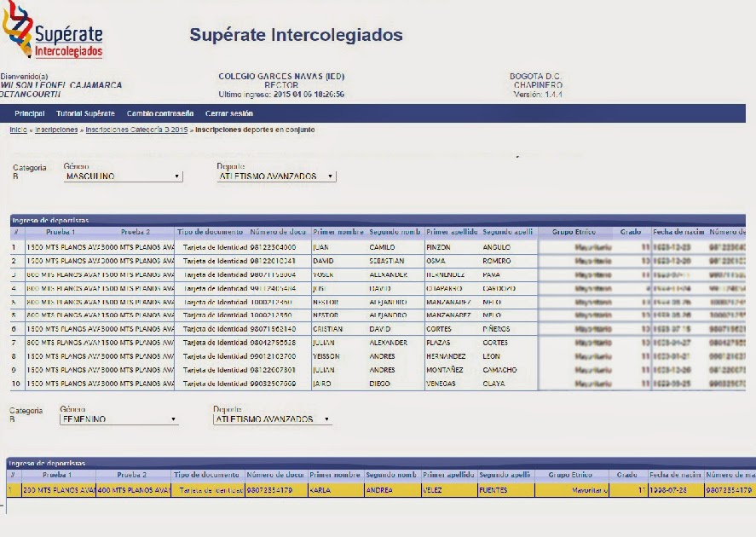Click 200 MTS PLANOS cell in female table
This screenshot has width=756, height=537.
point(60,490)
